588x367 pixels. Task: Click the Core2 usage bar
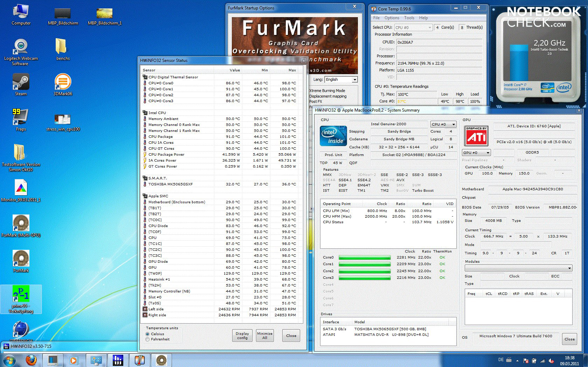[365, 271]
